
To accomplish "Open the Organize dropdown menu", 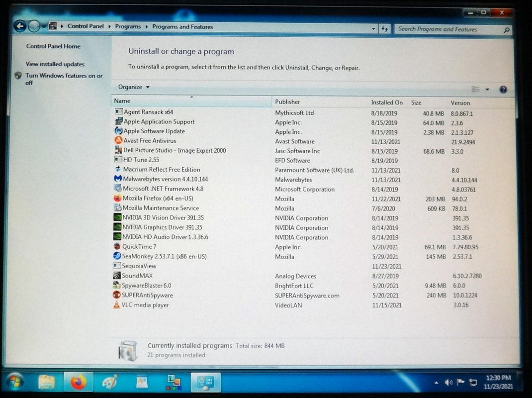I will 134,87.
